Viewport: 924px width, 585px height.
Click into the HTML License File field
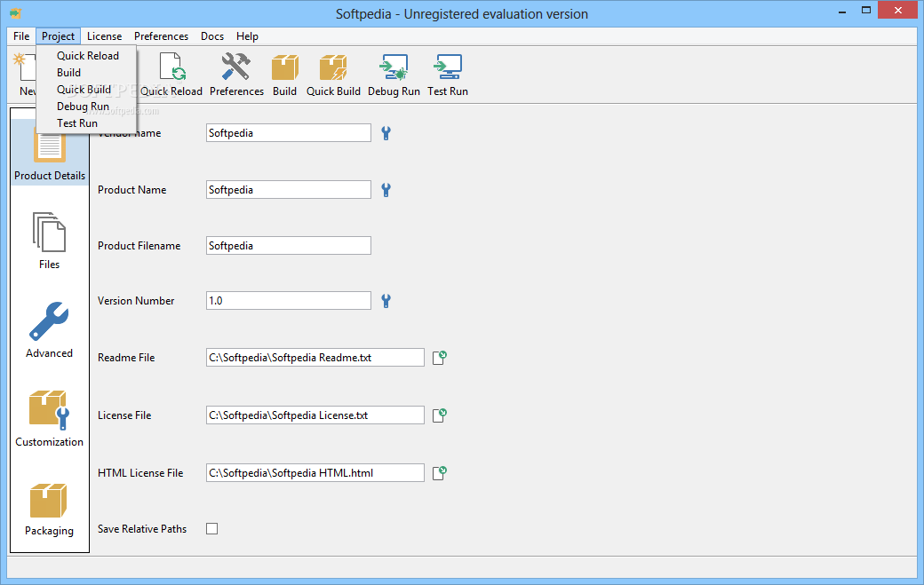[315, 472]
